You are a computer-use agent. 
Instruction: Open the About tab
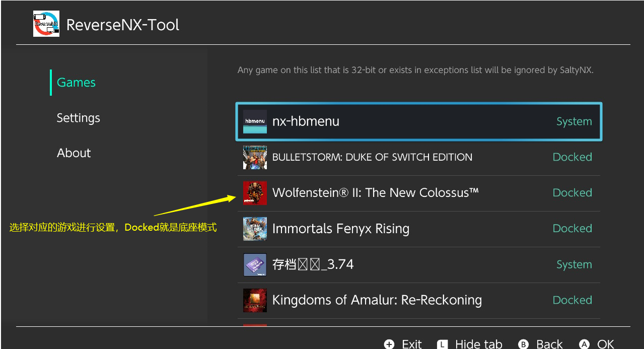point(74,153)
